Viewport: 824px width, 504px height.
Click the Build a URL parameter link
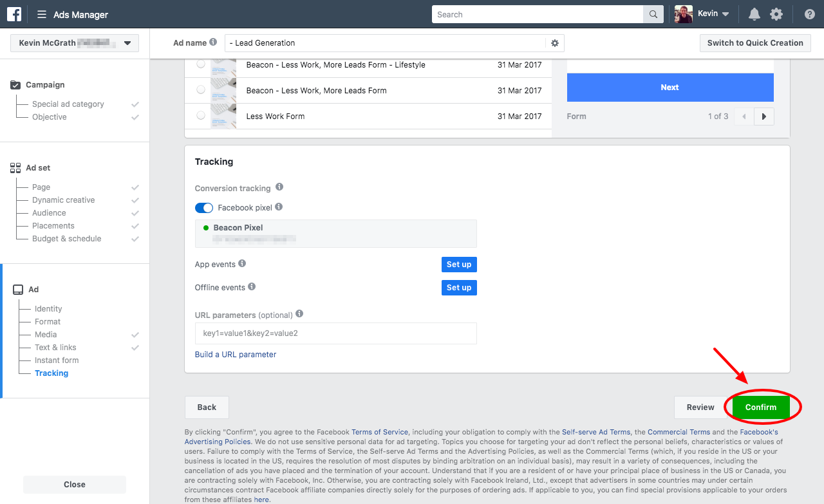(236, 355)
